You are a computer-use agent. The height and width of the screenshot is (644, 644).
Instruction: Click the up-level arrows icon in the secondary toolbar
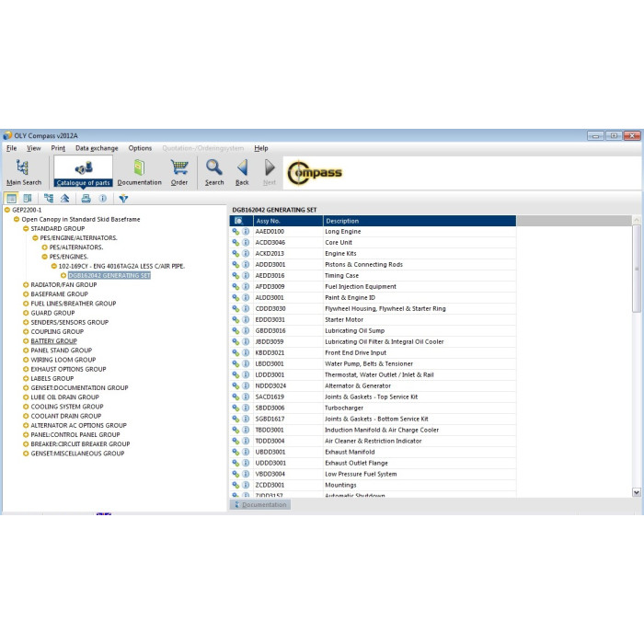[65, 199]
